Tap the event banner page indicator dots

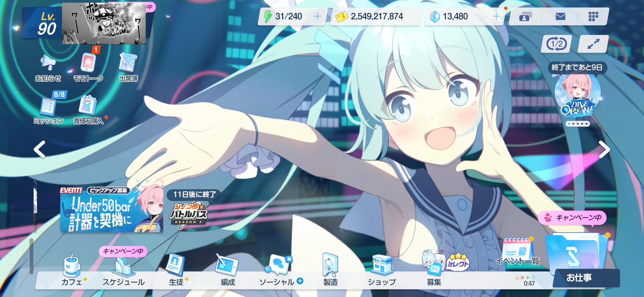[x=578, y=124]
